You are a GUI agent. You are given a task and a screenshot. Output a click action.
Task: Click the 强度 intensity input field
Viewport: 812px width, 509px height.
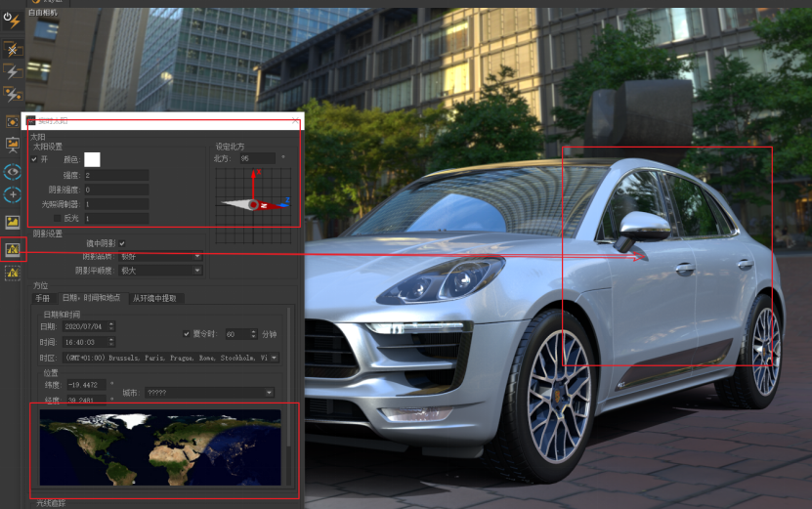point(115,176)
